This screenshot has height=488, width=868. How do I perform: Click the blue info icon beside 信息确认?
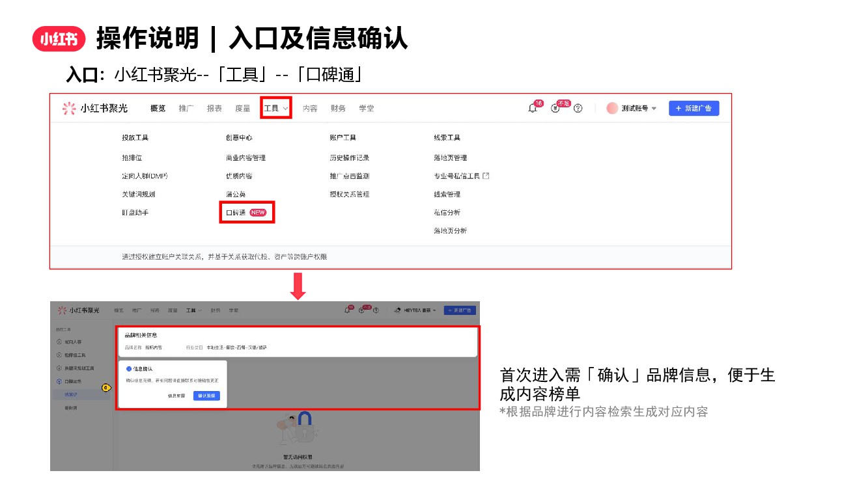[x=129, y=369]
